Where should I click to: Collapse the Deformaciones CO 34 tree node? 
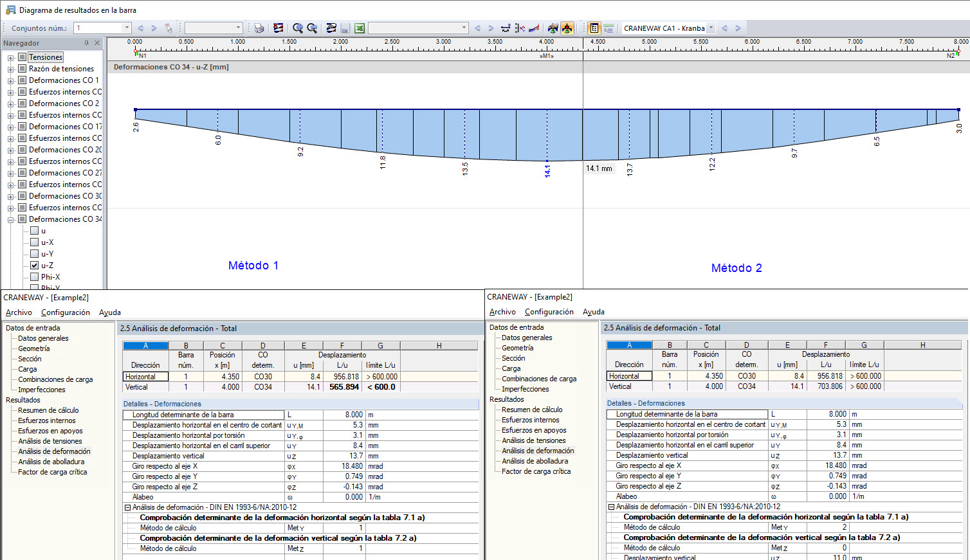point(10,220)
